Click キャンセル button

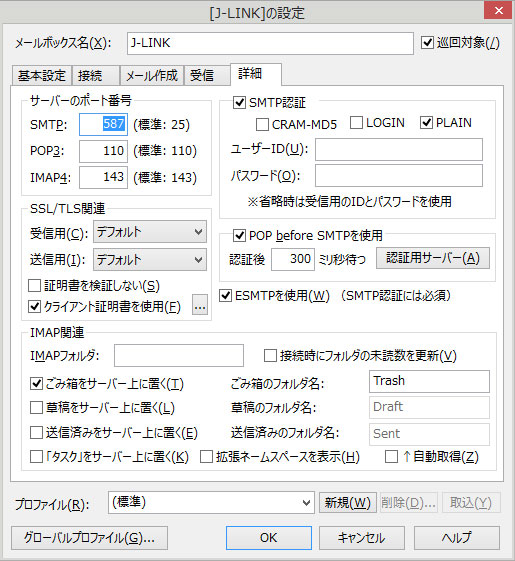362,538
